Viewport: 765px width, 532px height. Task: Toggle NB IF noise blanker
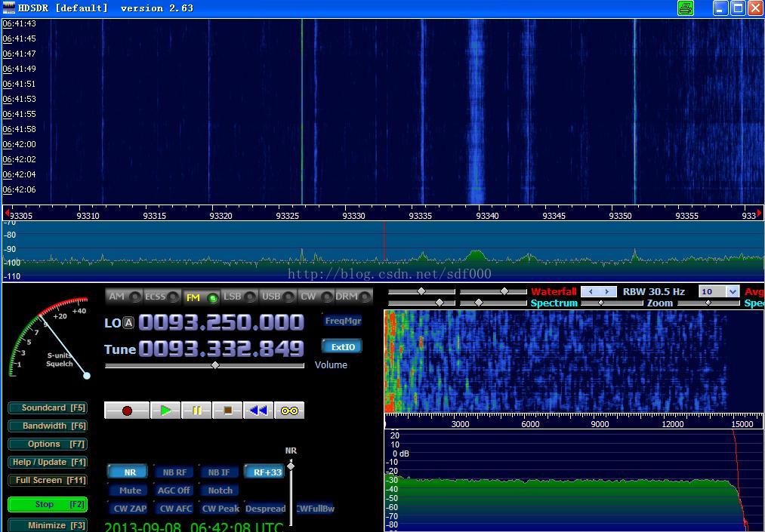click(218, 472)
